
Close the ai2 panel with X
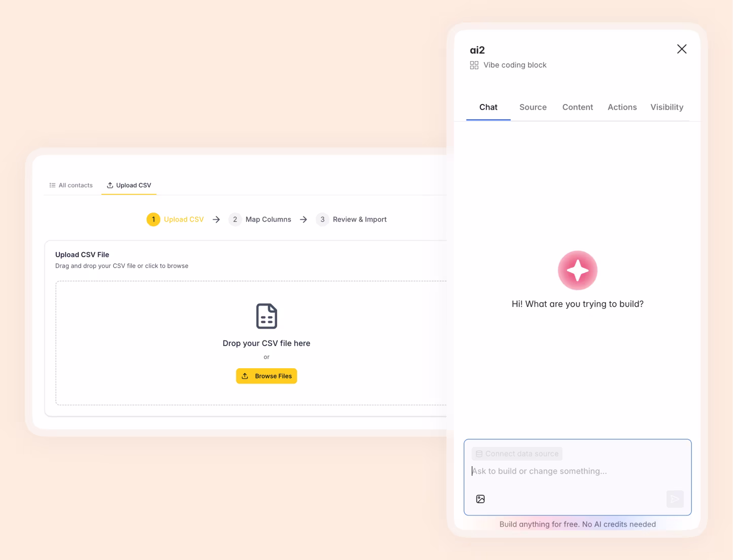(682, 49)
